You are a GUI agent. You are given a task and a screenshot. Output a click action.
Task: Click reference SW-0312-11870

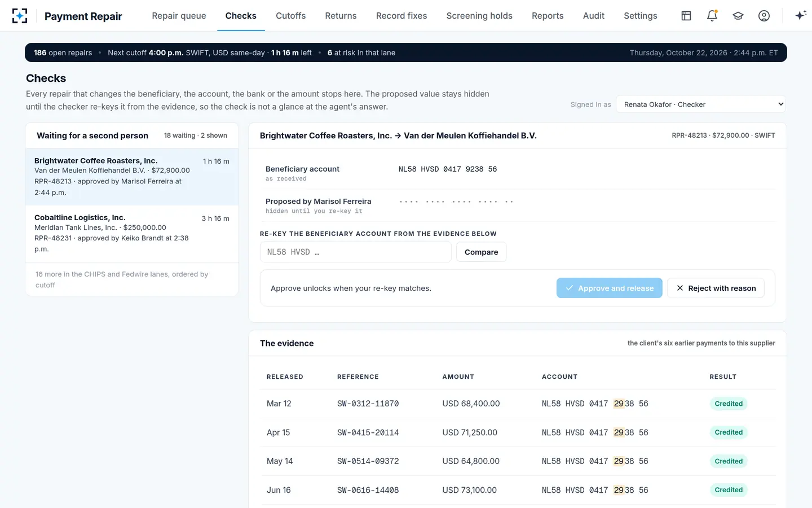[x=368, y=404]
